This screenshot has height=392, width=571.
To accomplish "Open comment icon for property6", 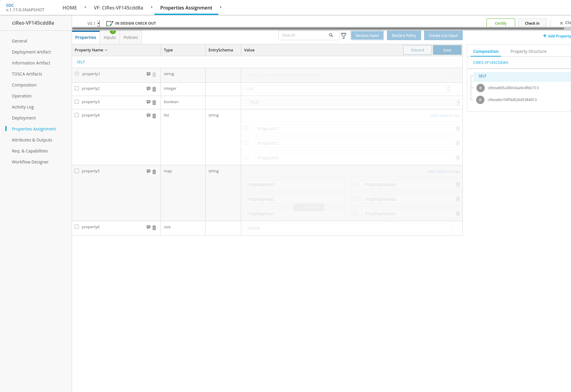I will pos(148,227).
